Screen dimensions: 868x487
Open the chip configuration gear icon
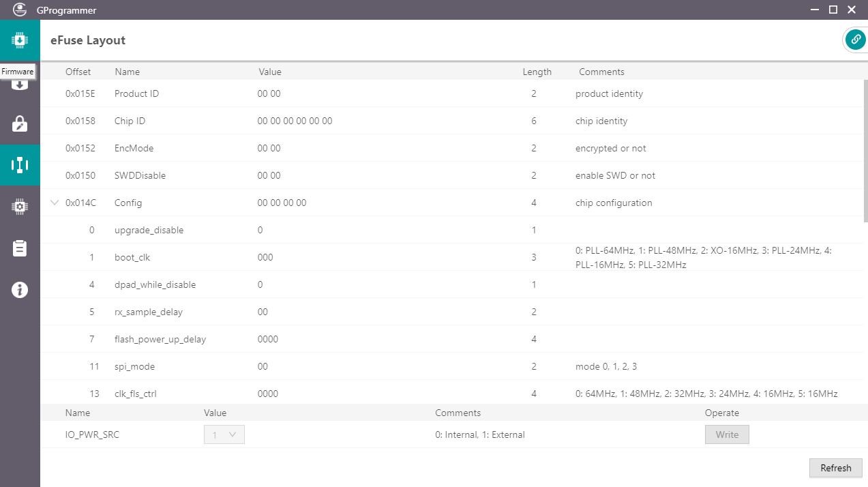click(x=20, y=207)
